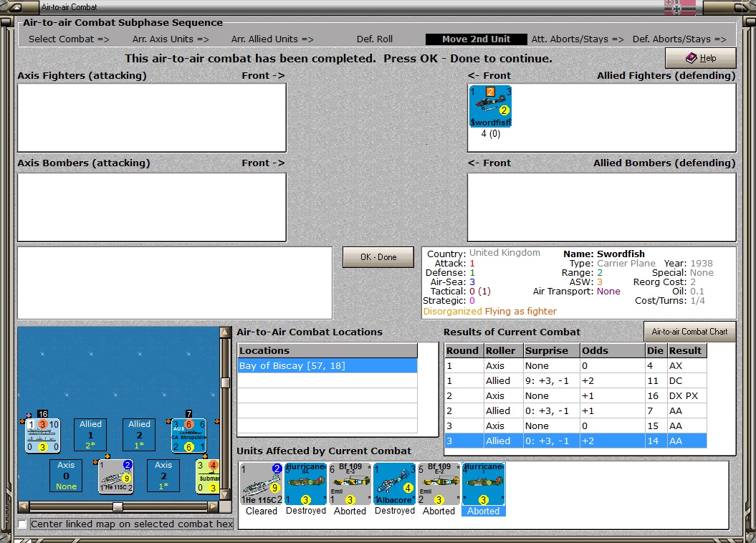Click the German flag icon in title bar
Image resolution: width=756 pixels, height=543 pixels.
pos(679,7)
